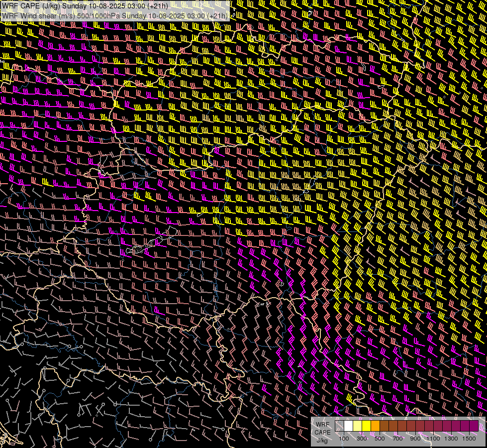
Task: Click the legend value 900
Action: [415, 439]
